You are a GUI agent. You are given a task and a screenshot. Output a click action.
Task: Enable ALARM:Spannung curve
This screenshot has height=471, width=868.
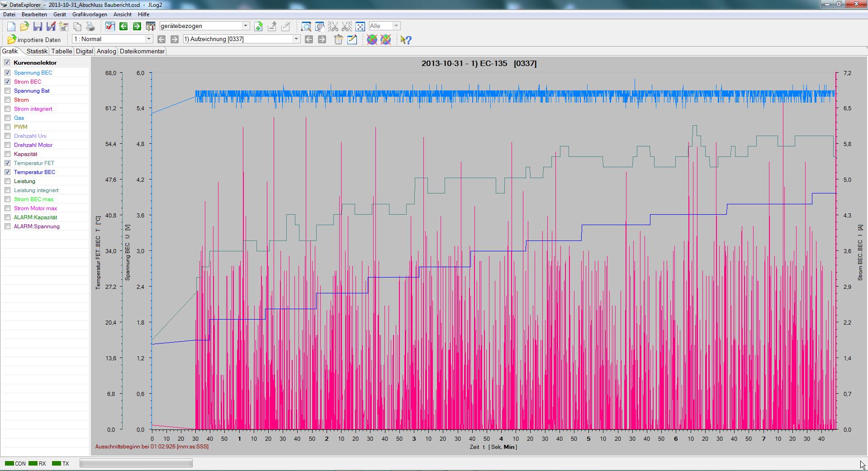pyautogui.click(x=7, y=226)
